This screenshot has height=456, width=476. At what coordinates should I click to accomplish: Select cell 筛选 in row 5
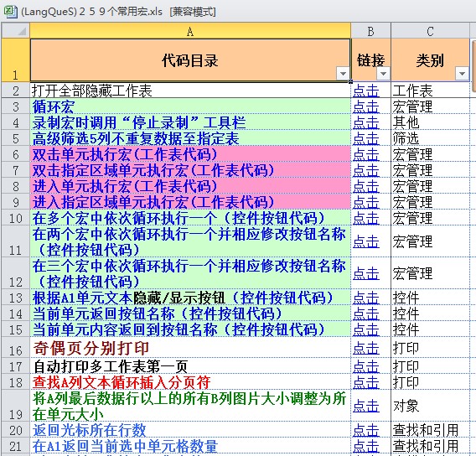[x=430, y=138]
